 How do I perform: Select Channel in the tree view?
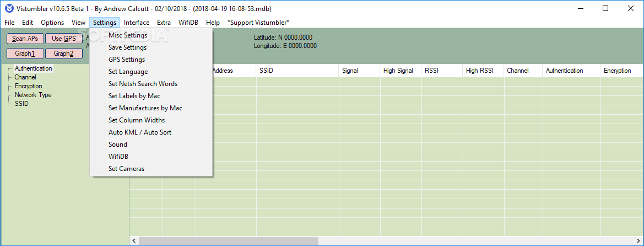(25, 77)
